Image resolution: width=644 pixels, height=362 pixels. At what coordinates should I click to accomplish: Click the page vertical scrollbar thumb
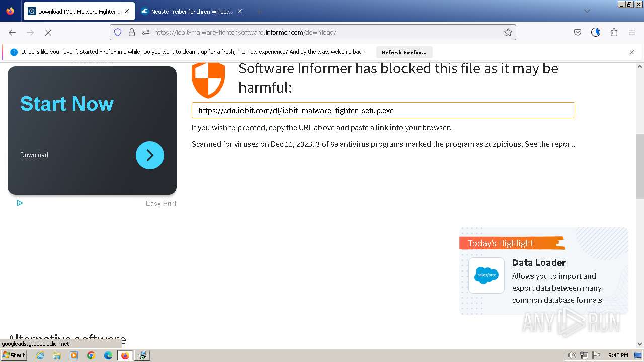640,166
